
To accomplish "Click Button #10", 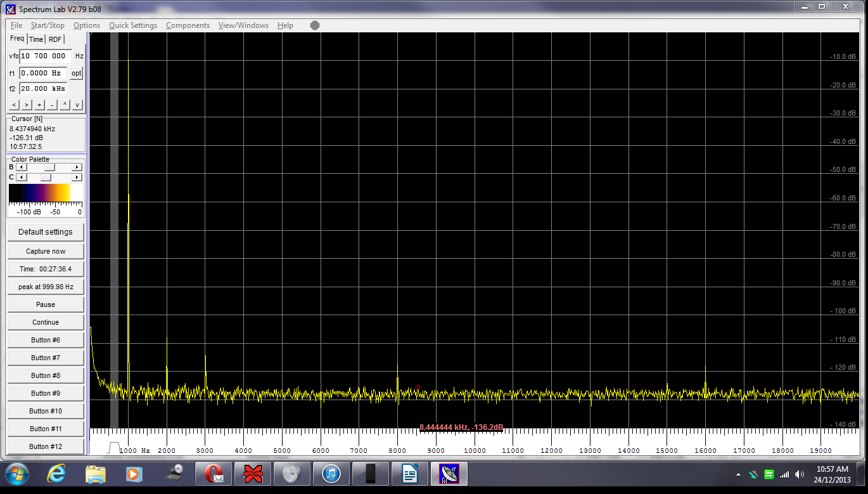I will pos(46,411).
